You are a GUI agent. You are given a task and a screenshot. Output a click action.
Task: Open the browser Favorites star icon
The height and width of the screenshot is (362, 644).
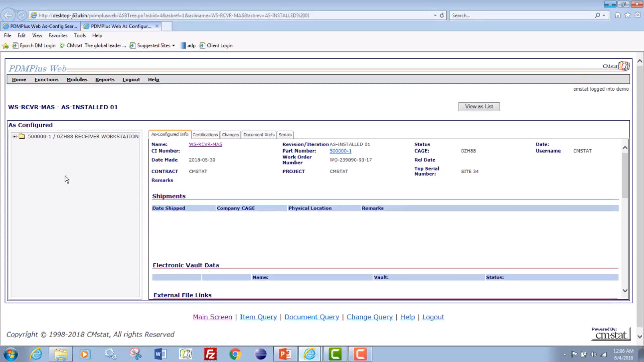click(627, 15)
